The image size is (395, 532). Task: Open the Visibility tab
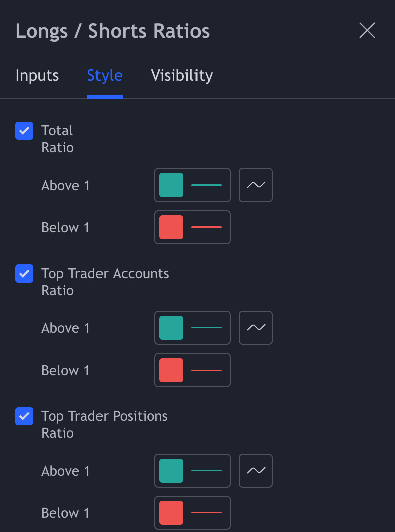click(x=182, y=76)
